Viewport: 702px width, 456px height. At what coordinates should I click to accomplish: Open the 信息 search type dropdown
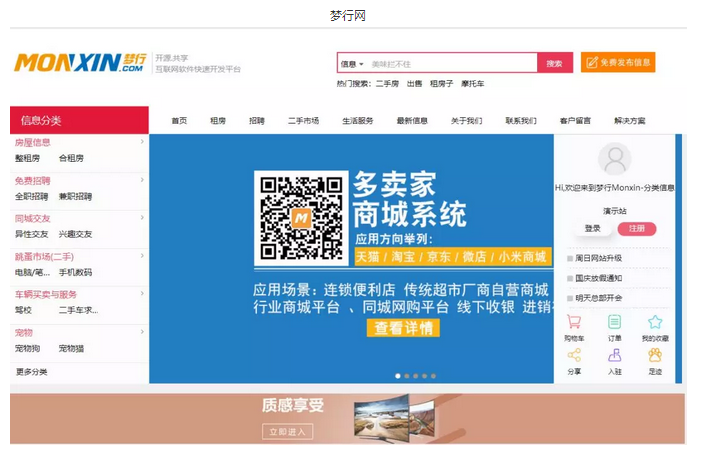pos(352,64)
